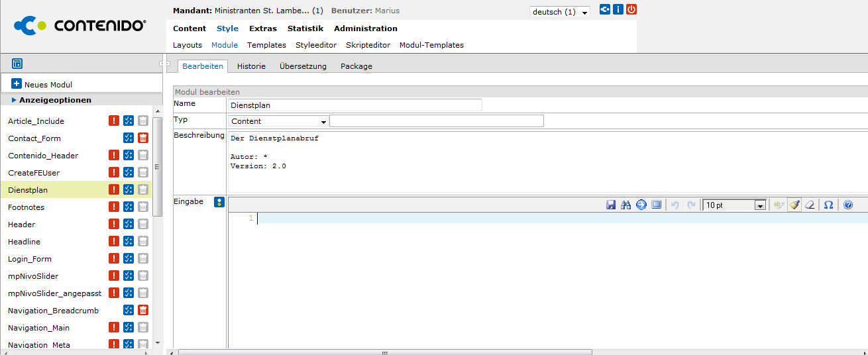Toggle the fullscreen editor view icon
The width and height of the screenshot is (868, 355).
pos(656,205)
